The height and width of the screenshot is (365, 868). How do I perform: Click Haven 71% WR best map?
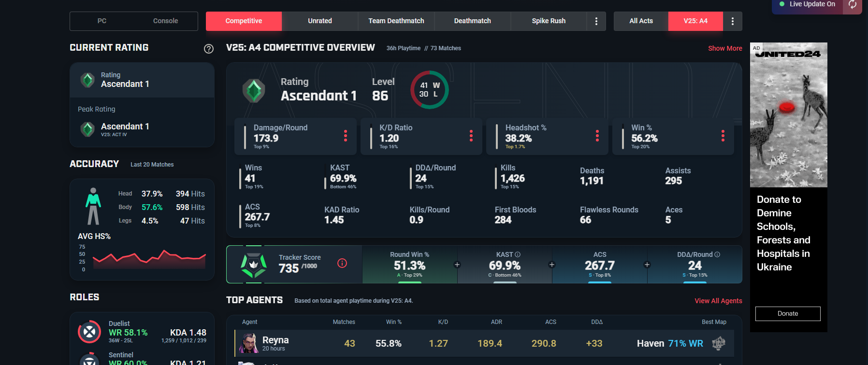[670, 343]
